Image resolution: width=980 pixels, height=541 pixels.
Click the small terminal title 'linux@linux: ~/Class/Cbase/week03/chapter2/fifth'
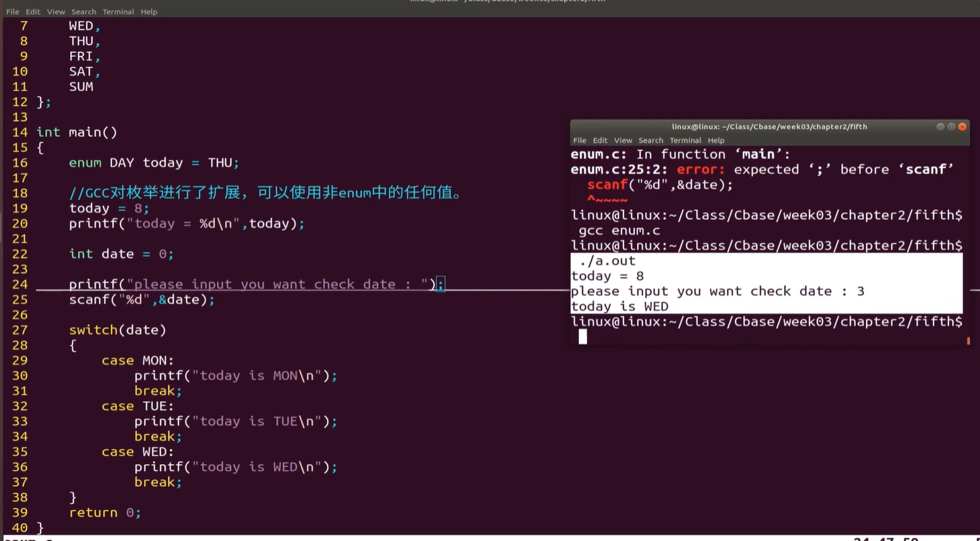(769, 127)
